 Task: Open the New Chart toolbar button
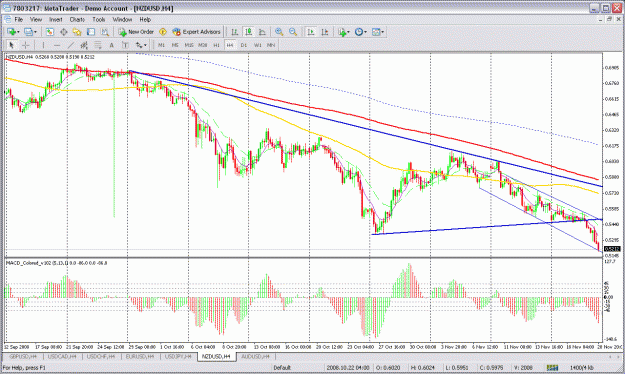coord(11,32)
